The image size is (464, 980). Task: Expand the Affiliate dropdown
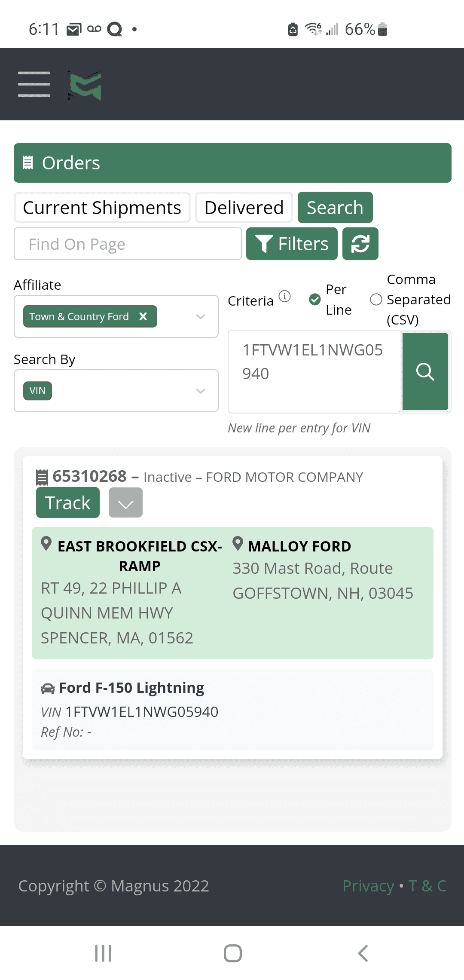tap(200, 317)
